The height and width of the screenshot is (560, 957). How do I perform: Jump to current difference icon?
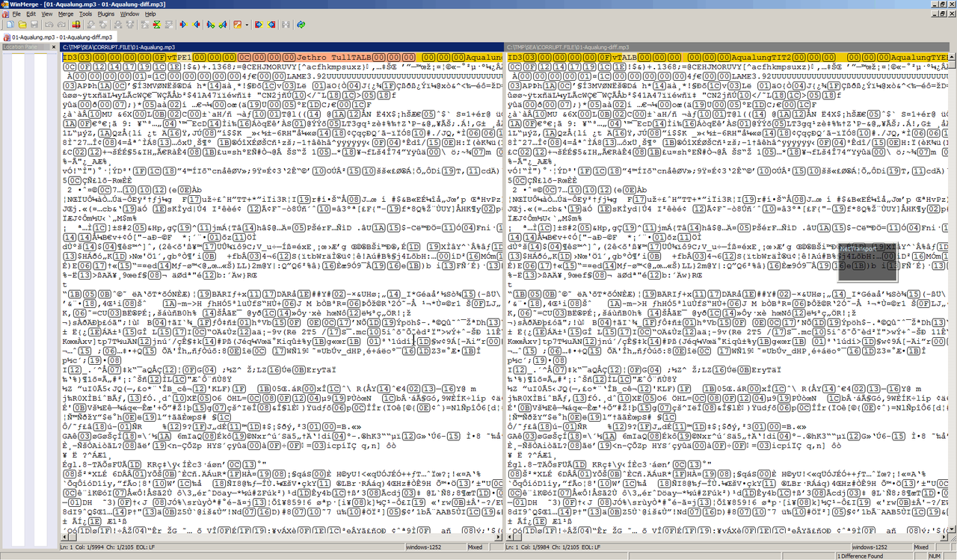pos(156,25)
